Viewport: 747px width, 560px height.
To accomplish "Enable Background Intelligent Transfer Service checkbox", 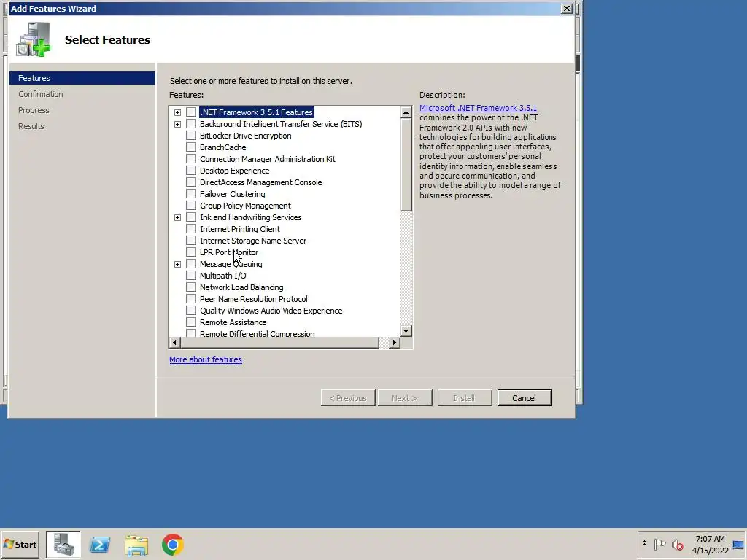I will point(190,124).
